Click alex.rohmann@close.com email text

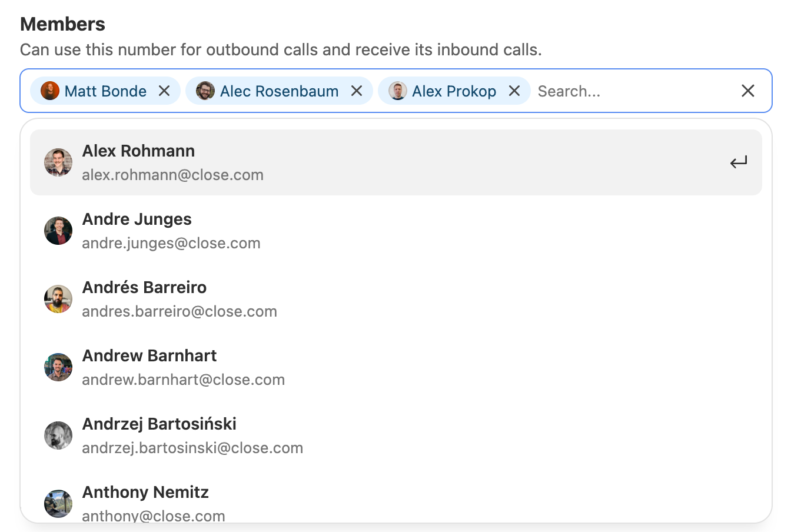point(172,175)
